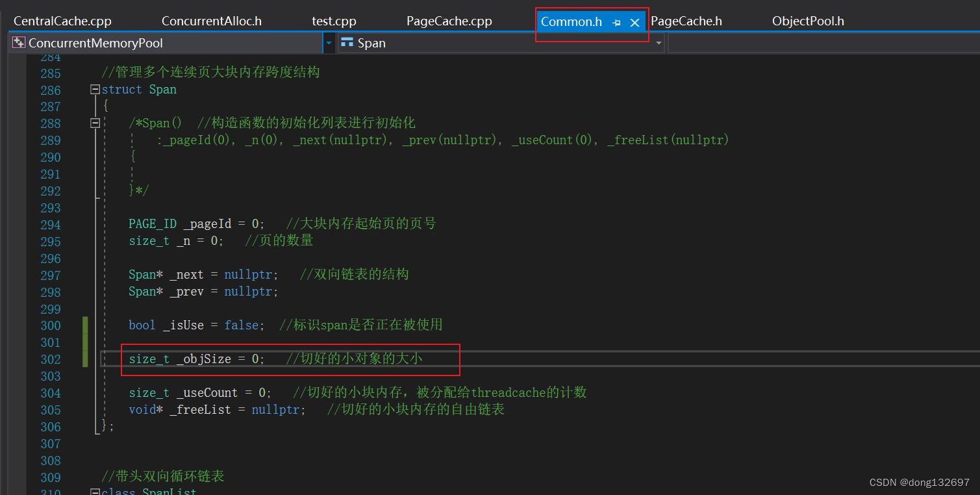This screenshot has width=980, height=495.
Task: Click the void* _freeList = nullptr line
Action: click(217, 409)
